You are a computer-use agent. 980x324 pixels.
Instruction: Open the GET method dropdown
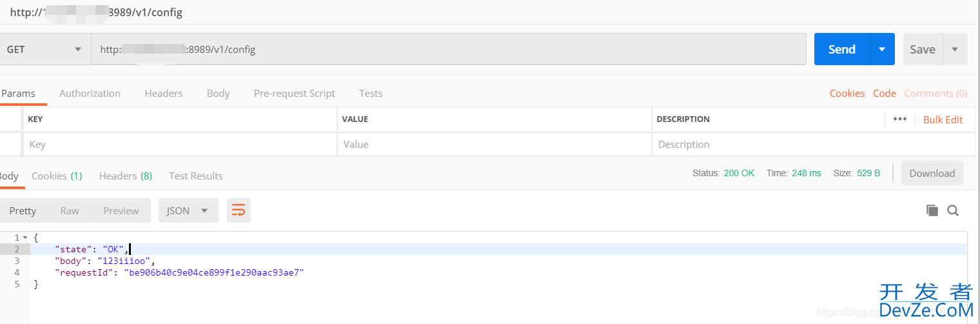pos(44,49)
